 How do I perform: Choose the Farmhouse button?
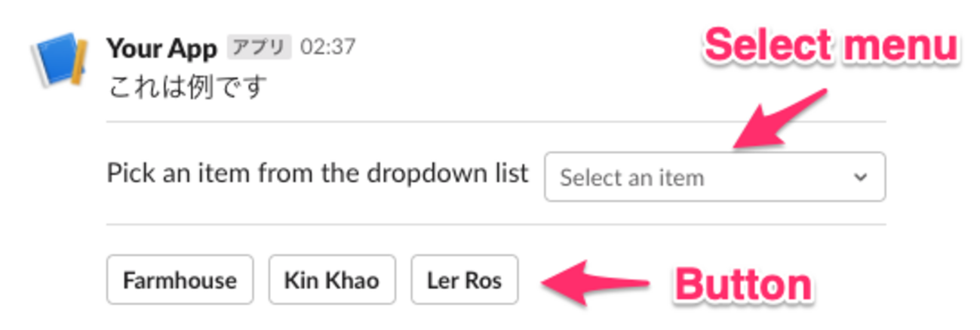coord(180,280)
